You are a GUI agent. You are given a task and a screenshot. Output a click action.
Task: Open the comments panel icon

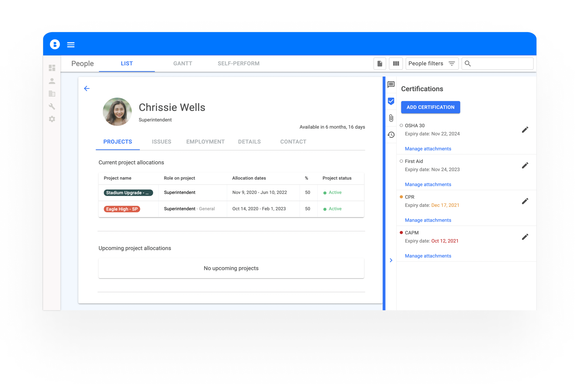391,85
